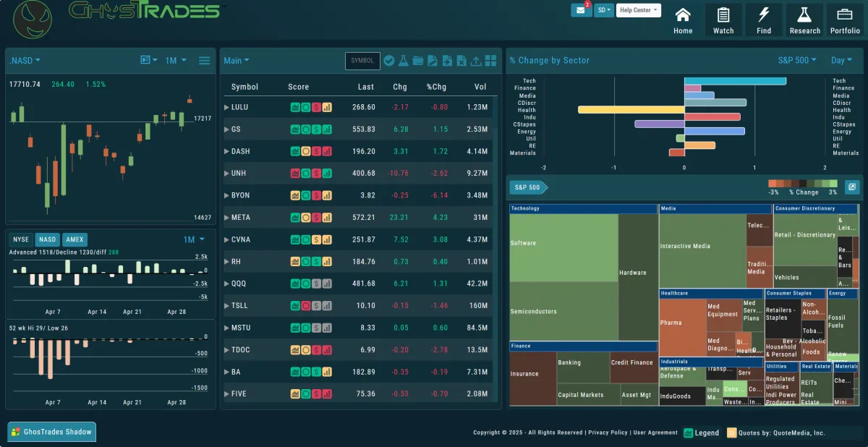The height and width of the screenshot is (447, 868).
Task: Open the Portfolio tab
Action: 846,20
